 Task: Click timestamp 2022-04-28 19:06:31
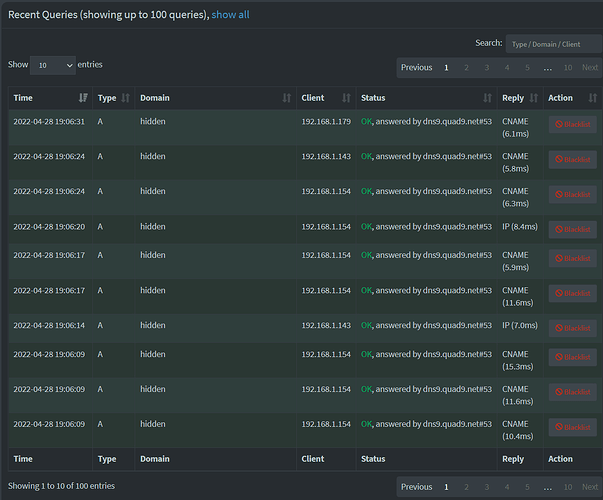click(x=49, y=122)
